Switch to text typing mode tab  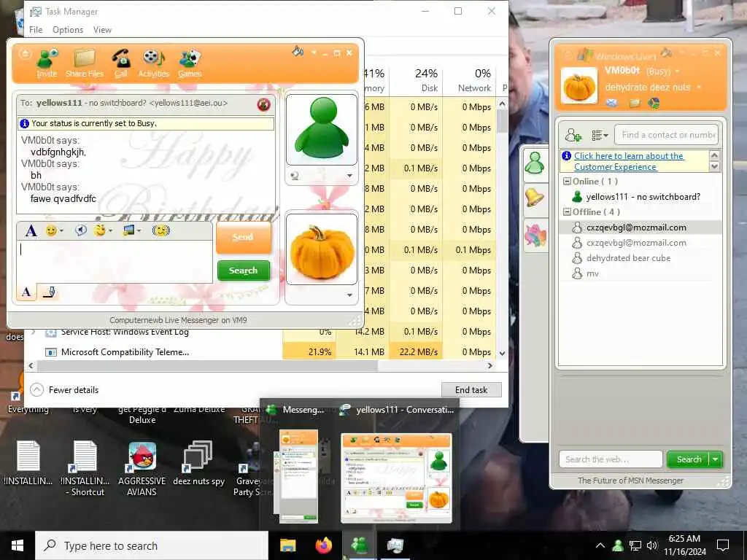click(x=27, y=292)
